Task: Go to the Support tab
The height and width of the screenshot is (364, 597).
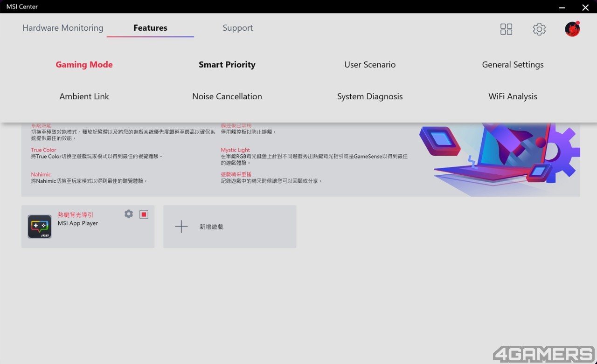Action: point(238,28)
